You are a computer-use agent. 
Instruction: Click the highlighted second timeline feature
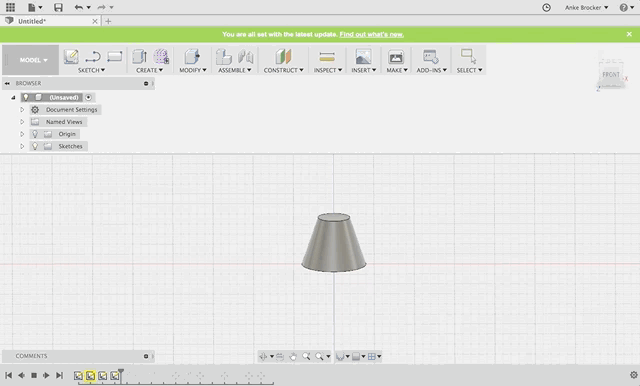(90, 375)
